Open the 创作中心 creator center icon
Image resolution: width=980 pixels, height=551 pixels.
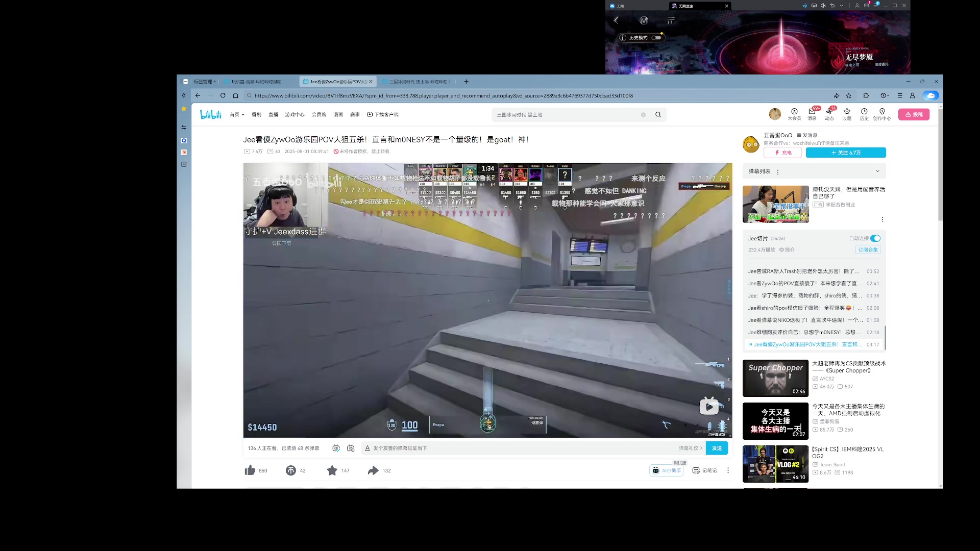pos(882,114)
